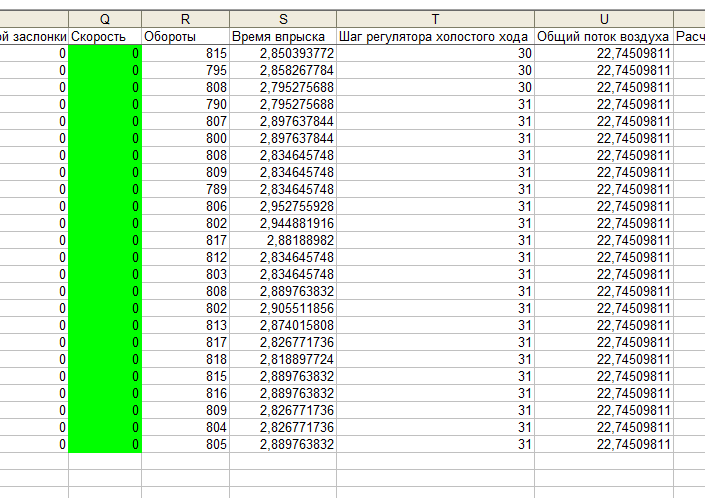The height and width of the screenshot is (498, 705).
Task: Select green speed cell in 789 RPM row
Action: pos(105,189)
